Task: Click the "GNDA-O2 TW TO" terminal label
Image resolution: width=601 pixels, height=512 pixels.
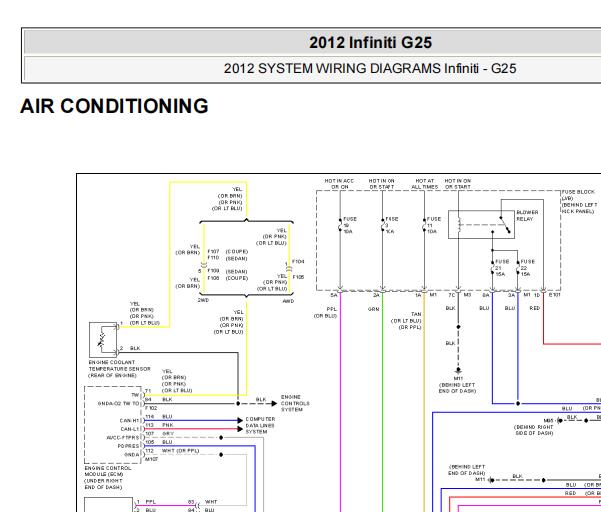Action: tap(119, 404)
